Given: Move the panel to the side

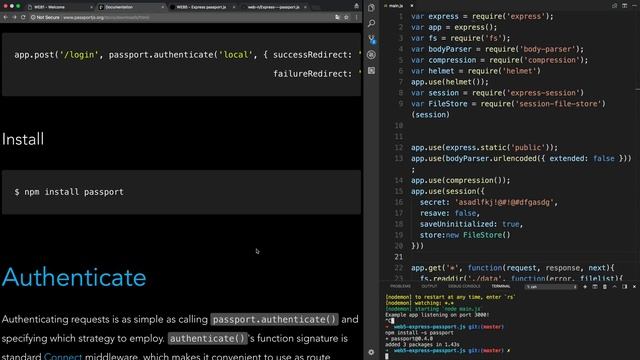Looking at the screenshot, I should 624,287.
